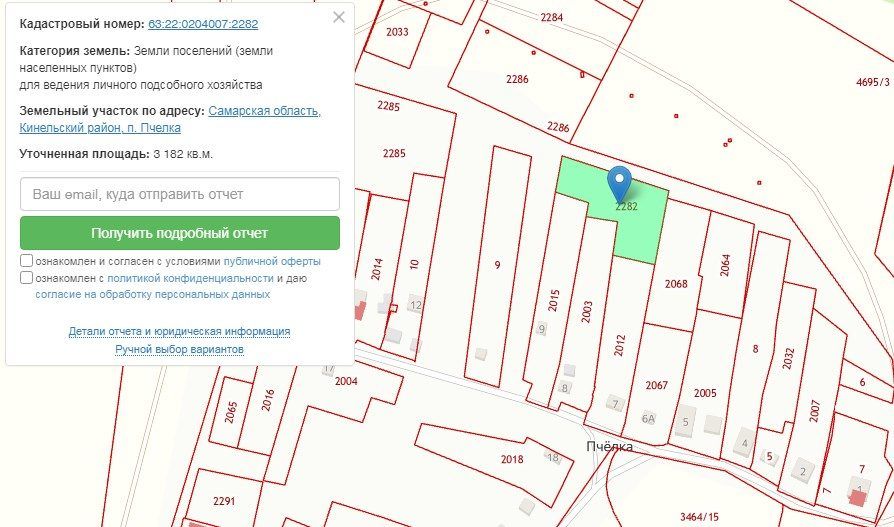Viewport: 894px width, 527px height.
Task: Open cadastral number 63:22:0204007:2282 link
Action: [x=203, y=24]
